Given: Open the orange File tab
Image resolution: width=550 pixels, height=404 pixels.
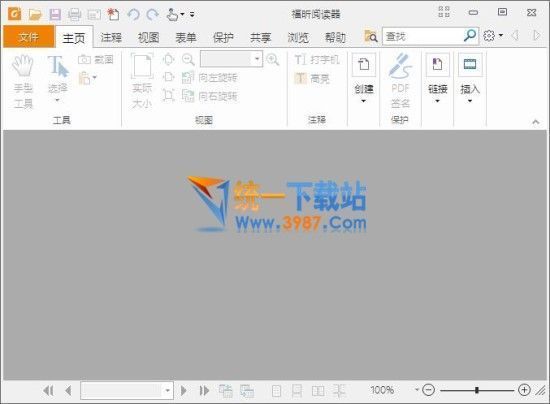Looking at the screenshot, I should [x=29, y=36].
